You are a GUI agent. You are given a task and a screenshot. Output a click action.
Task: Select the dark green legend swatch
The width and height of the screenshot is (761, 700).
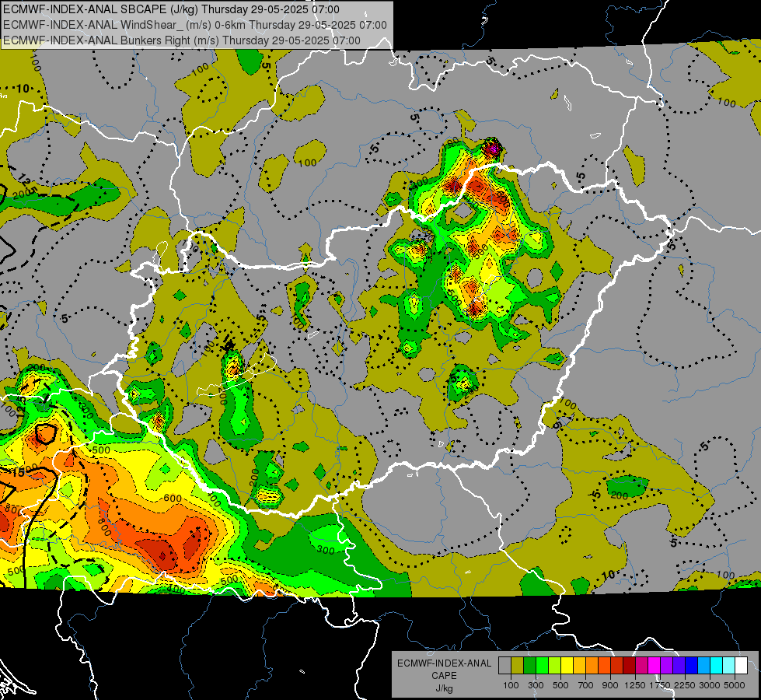click(x=529, y=665)
